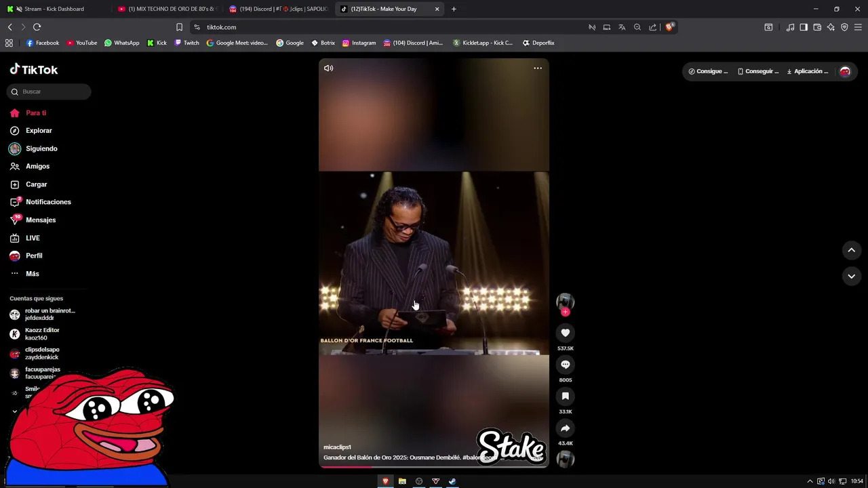Open comments showing 8005
This screenshot has width=868, height=488.
(x=565, y=365)
